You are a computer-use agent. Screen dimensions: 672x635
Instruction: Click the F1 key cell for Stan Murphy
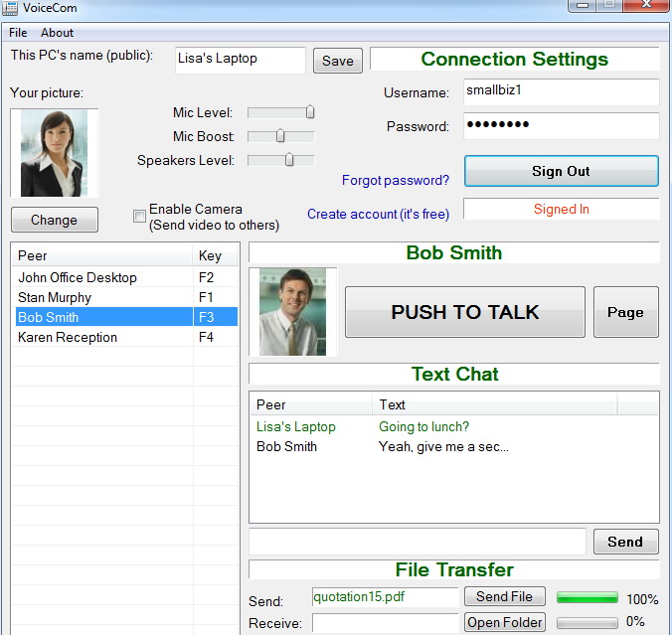point(215,297)
